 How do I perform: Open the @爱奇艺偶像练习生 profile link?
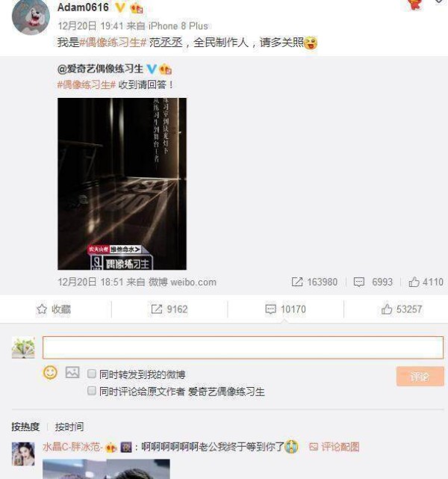(100, 69)
